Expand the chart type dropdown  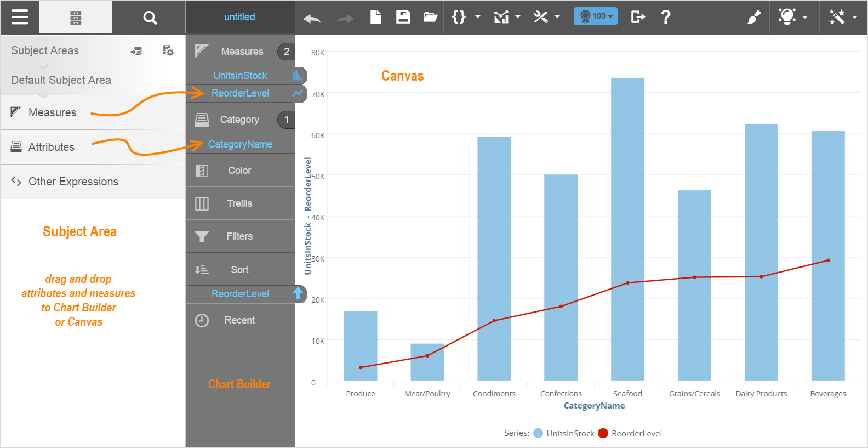(x=507, y=17)
